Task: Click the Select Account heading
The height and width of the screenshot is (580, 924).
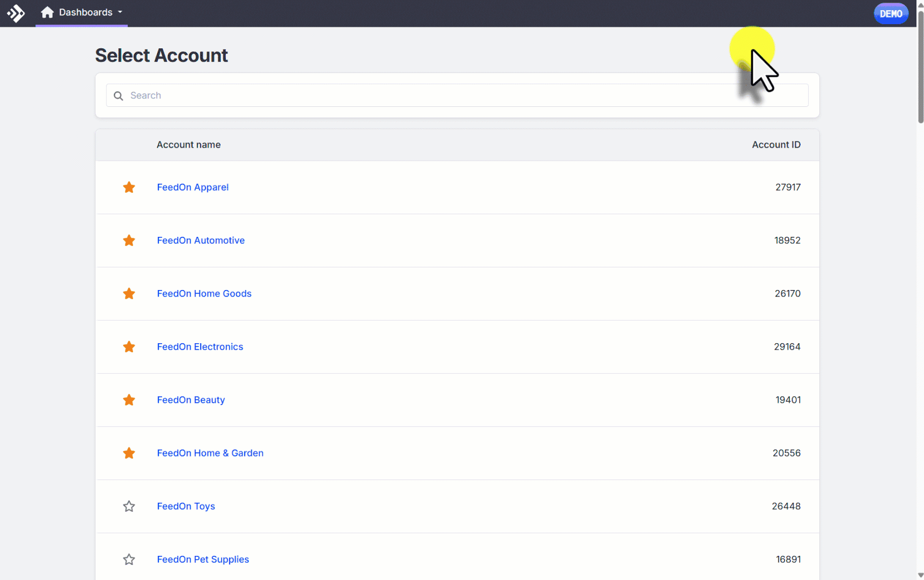Action: click(162, 55)
